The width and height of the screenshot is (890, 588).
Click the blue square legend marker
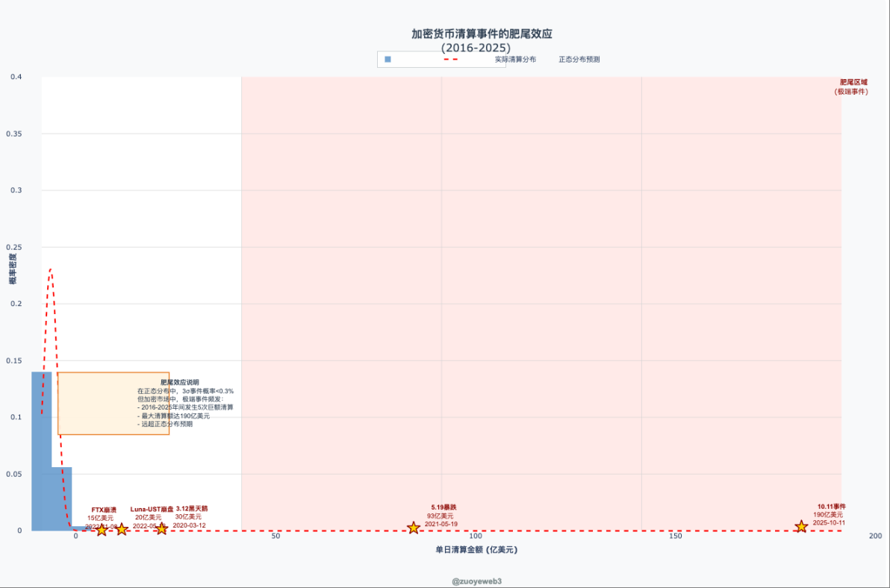point(388,59)
